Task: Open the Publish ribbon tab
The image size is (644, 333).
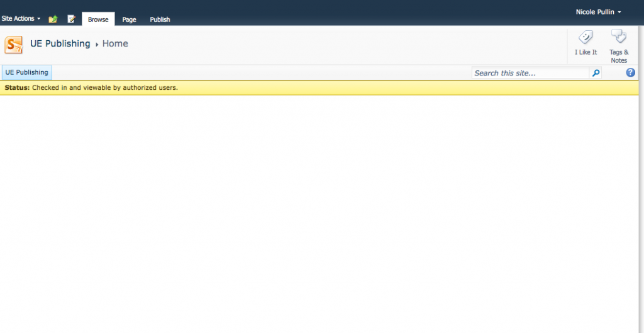Action: tap(160, 19)
